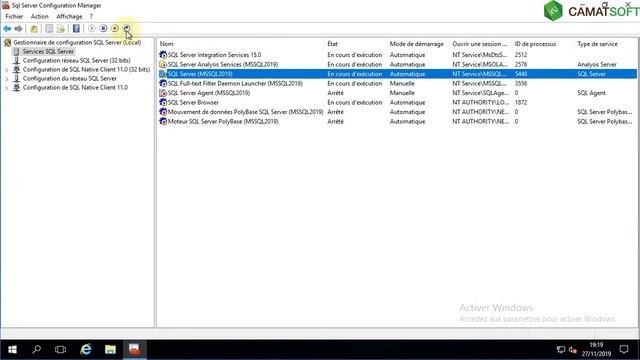Click the SQL Server Browser service icon
This screenshot has height=360, width=640.
pos(163,102)
